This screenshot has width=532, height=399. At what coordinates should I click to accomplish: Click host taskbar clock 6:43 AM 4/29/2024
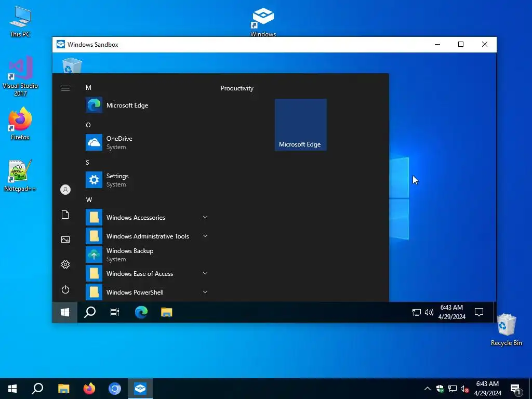tap(487, 389)
